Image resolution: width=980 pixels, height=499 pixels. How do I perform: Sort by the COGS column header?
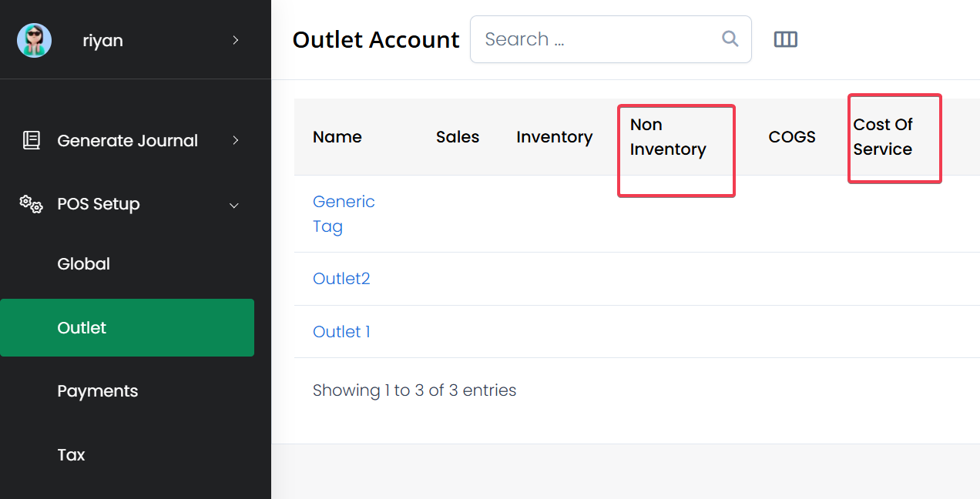[x=792, y=137]
